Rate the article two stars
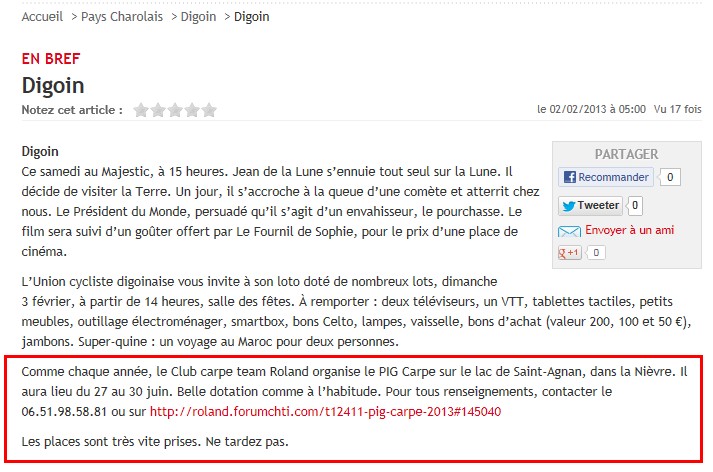The image size is (713, 472). (x=158, y=110)
